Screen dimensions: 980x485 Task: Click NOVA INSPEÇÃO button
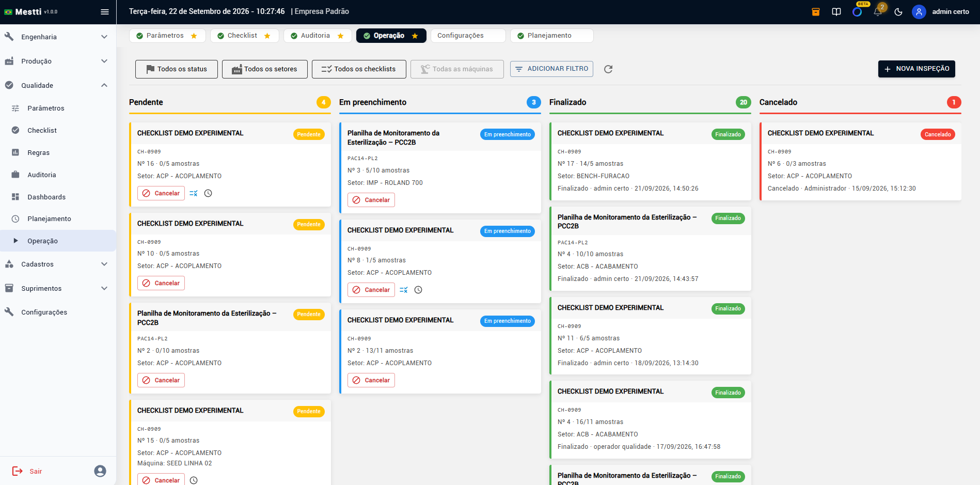pyautogui.click(x=916, y=69)
